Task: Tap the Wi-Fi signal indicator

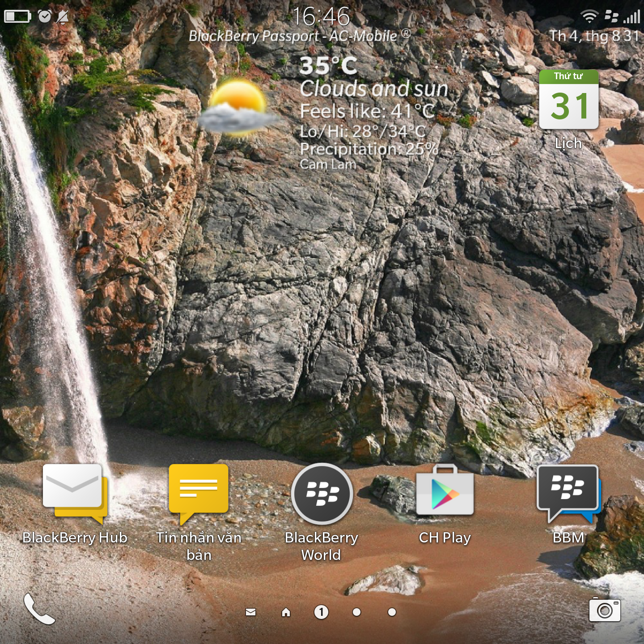Action: point(589,17)
